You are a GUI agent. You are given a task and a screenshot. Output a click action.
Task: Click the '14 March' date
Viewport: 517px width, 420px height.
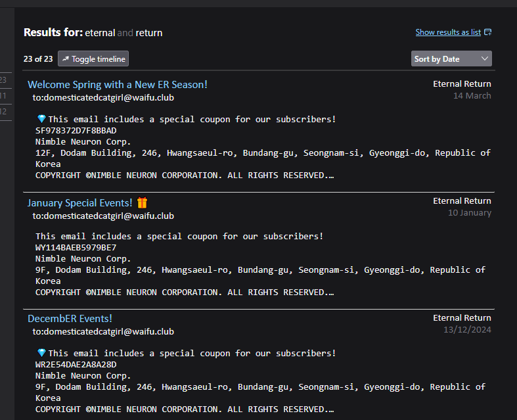pos(472,96)
